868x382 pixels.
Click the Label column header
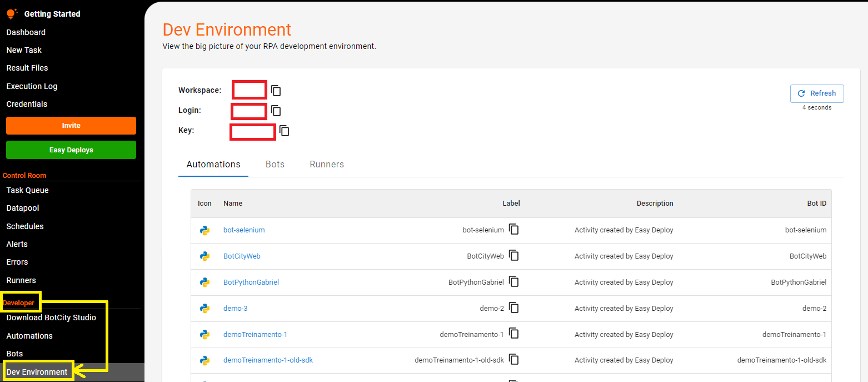[x=511, y=204]
